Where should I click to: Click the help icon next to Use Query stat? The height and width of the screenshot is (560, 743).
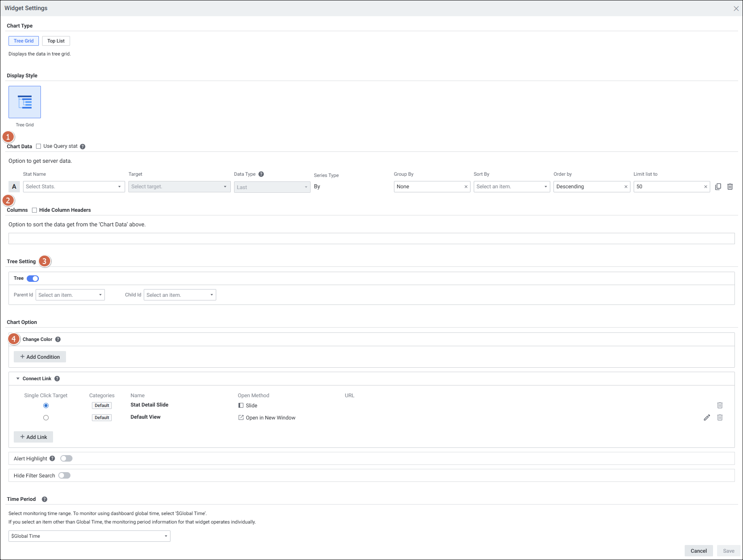tap(83, 147)
